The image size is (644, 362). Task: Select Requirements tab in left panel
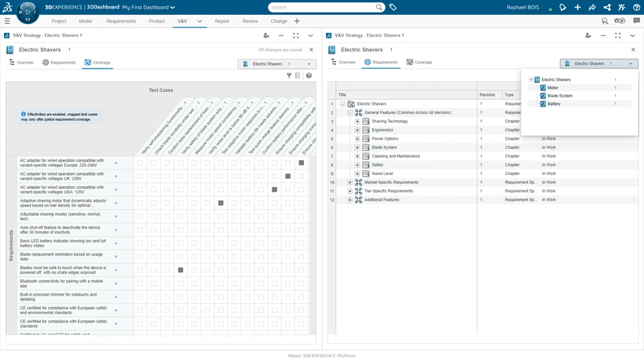[x=59, y=62]
